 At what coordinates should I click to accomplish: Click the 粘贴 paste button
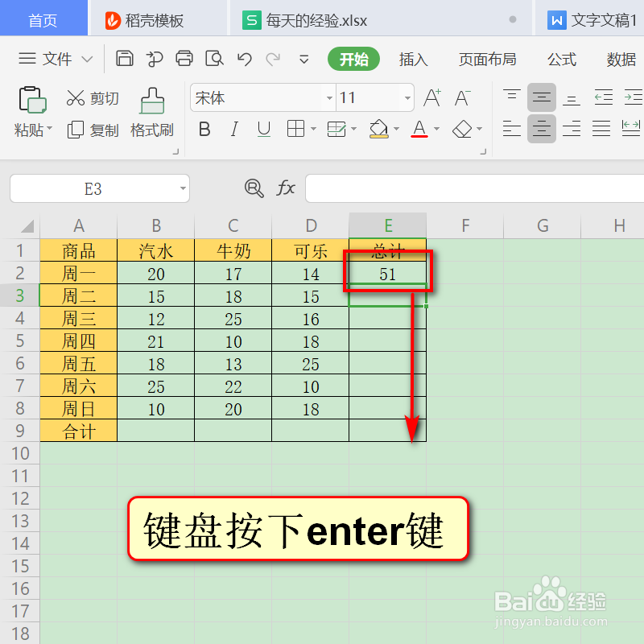click(31, 105)
